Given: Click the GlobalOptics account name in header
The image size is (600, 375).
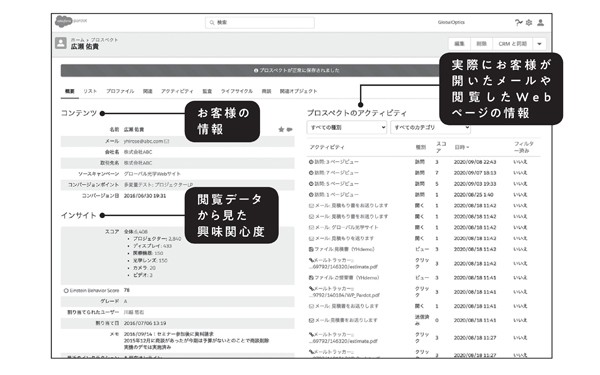Looking at the screenshot, I should [451, 22].
